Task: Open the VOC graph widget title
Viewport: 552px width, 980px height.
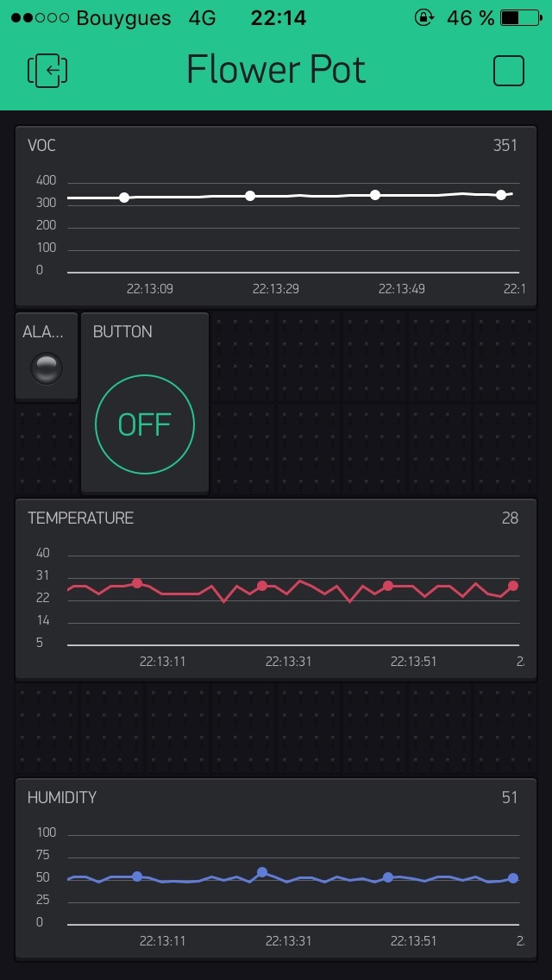Action: tap(41, 145)
